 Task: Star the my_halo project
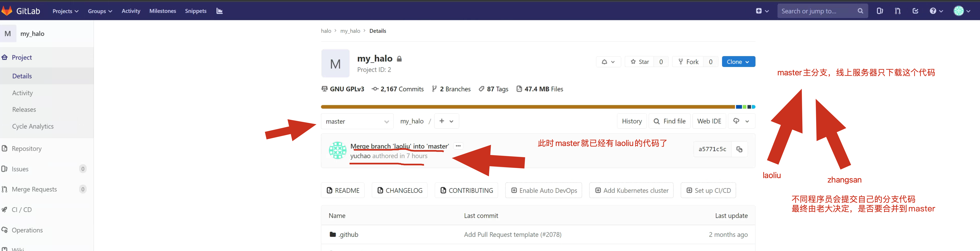click(639, 62)
